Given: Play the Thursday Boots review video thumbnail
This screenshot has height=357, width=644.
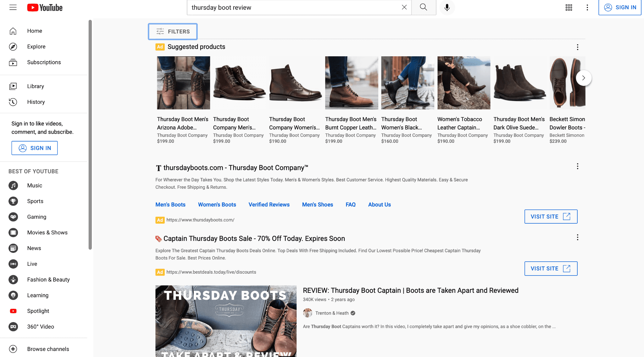Looking at the screenshot, I should coord(226,321).
